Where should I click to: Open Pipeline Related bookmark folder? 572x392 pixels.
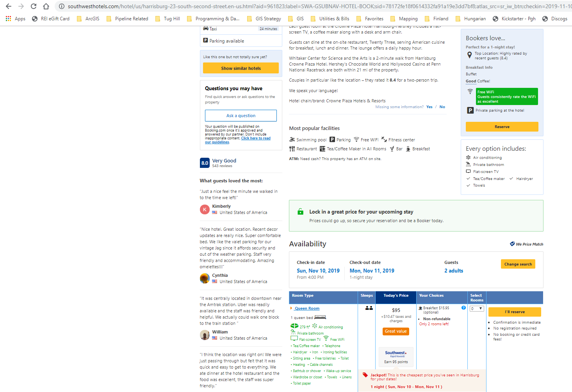pos(127,19)
